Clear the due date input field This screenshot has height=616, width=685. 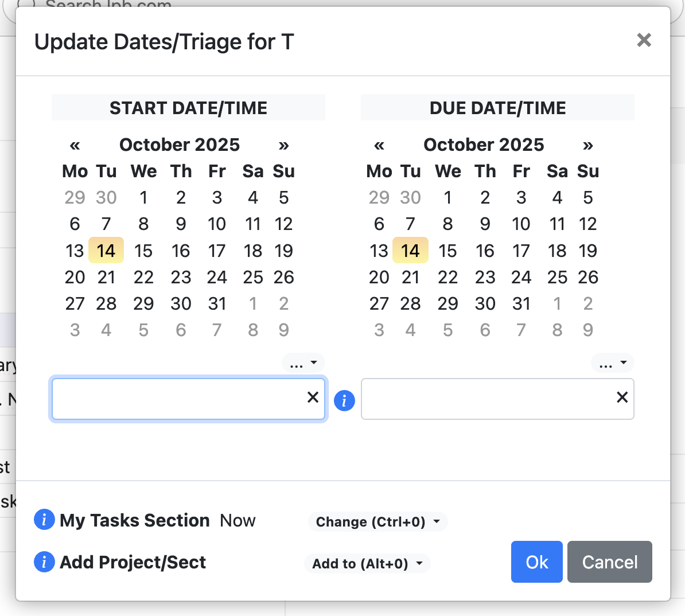pos(622,397)
